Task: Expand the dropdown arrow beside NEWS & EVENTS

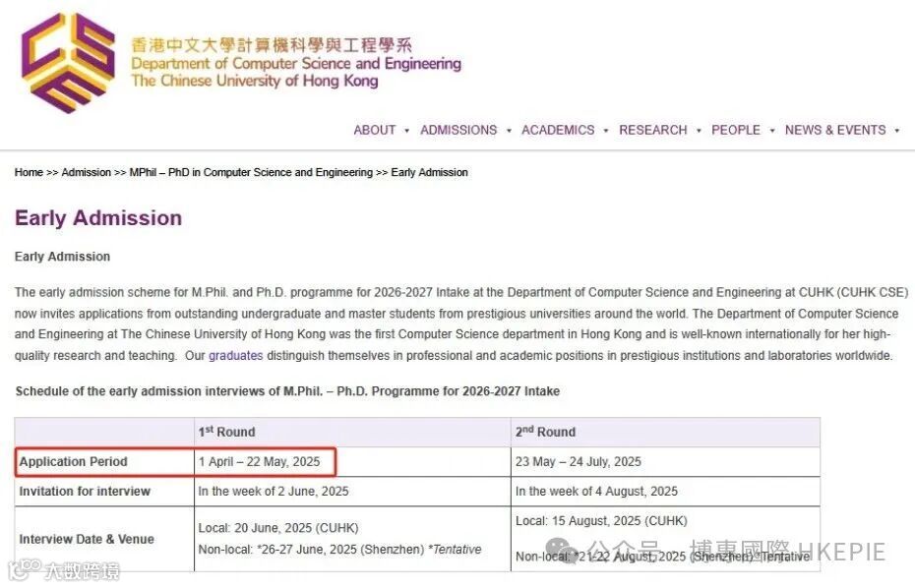Action: coord(897,131)
